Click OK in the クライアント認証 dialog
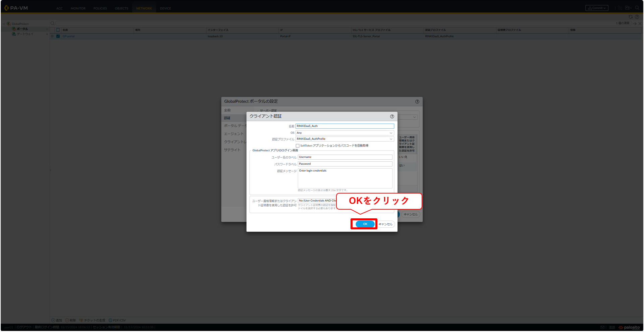Screen dimensions: 644x332 365,224
